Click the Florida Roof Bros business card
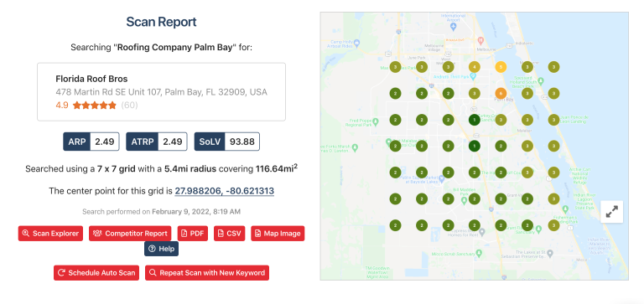The height and width of the screenshot is (304, 644). tap(161, 92)
